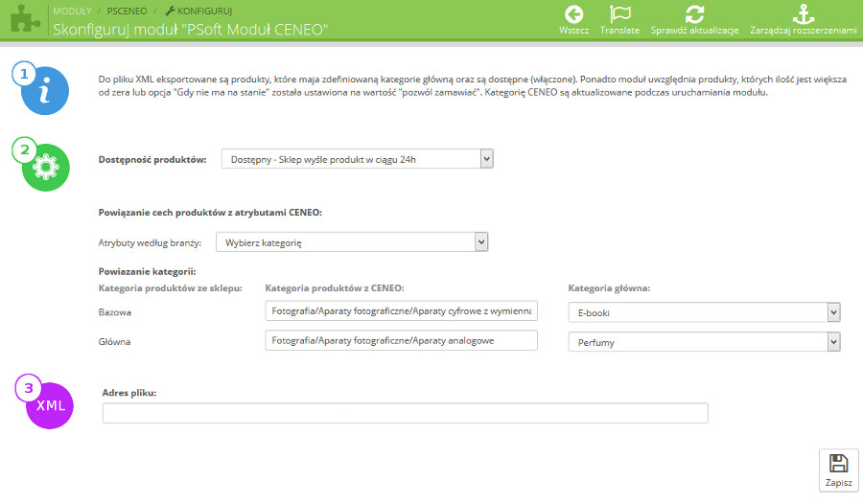Click the 'Powiązanie cech produktów z atrybutami CENEO:' heading

coord(210,213)
